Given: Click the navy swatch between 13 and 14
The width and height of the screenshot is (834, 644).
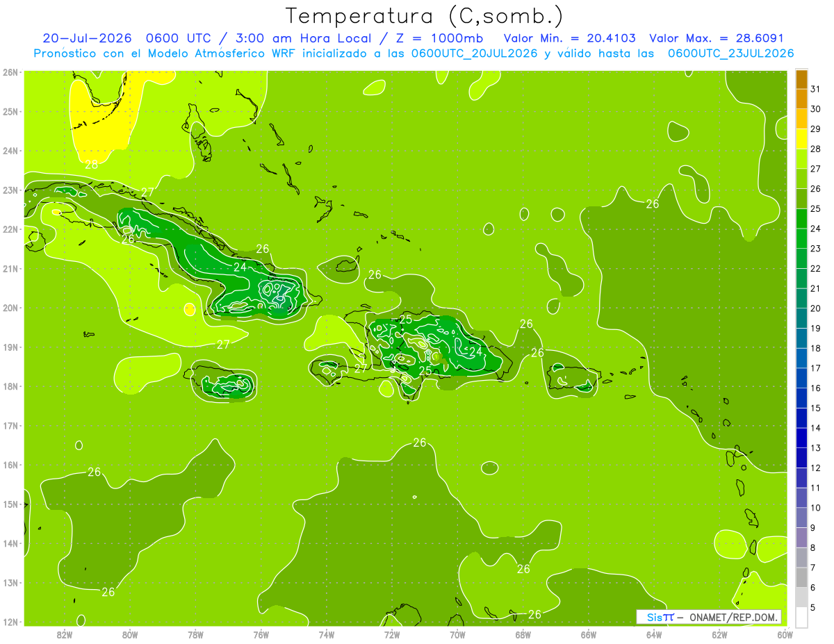Looking at the screenshot, I should pyautogui.click(x=801, y=438).
